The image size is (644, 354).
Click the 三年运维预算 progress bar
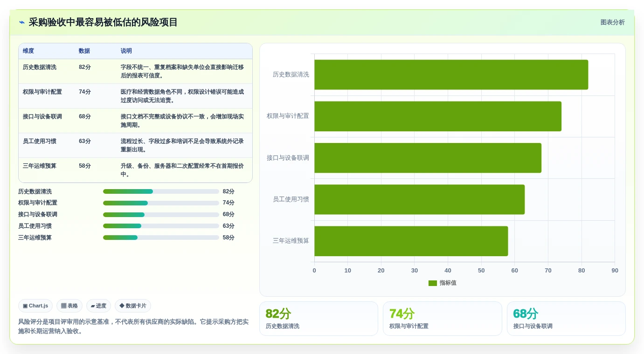click(x=161, y=238)
